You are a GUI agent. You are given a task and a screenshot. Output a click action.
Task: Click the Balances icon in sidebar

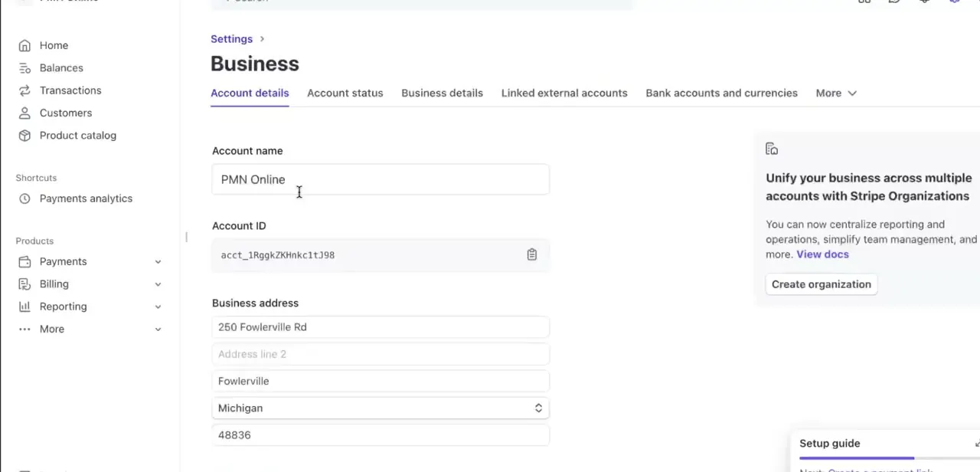(x=24, y=68)
